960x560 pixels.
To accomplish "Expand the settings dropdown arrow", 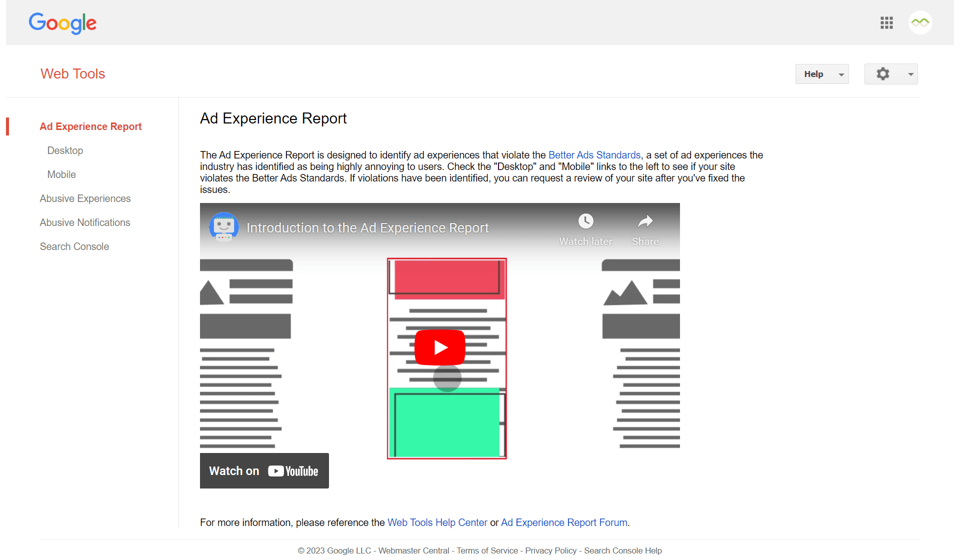I will (910, 74).
